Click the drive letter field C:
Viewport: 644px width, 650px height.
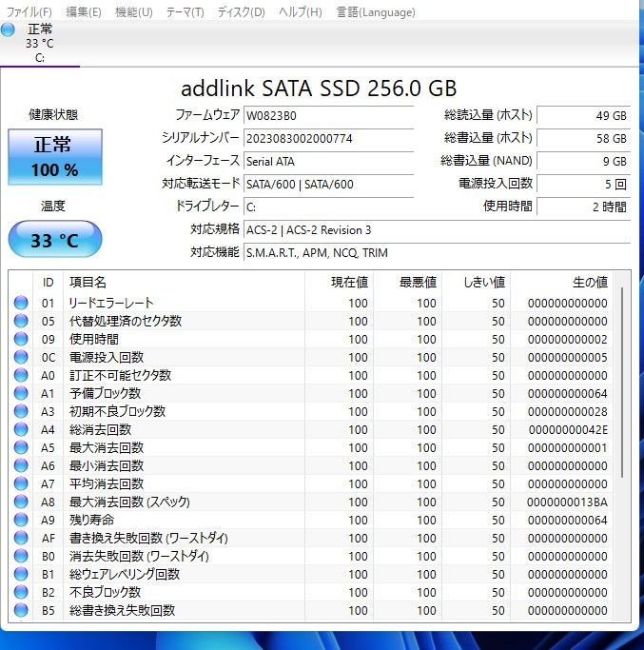pyautogui.click(x=328, y=207)
